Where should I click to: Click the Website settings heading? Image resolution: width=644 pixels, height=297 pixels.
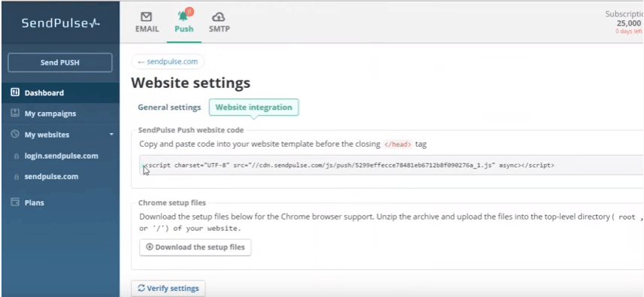(x=191, y=83)
